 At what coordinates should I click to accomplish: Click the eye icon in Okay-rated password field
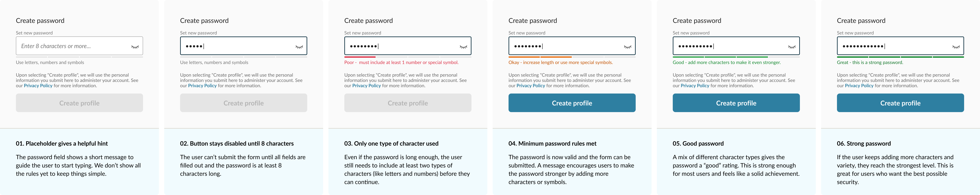(628, 47)
